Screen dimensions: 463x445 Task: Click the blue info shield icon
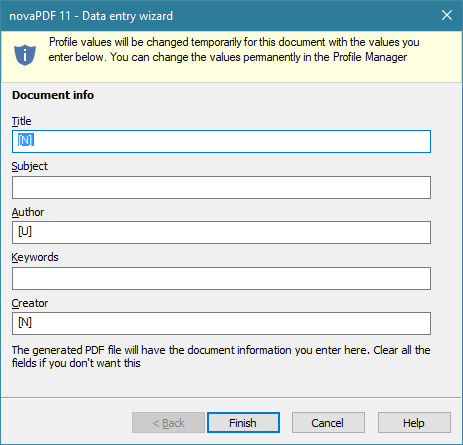(25, 55)
